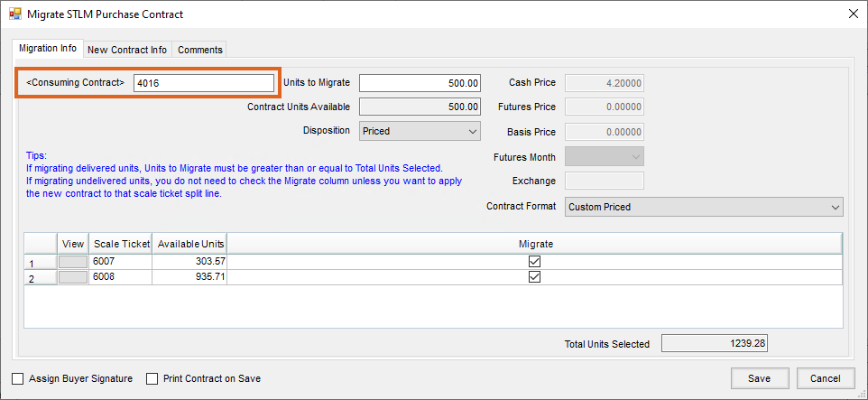
Task: Close the Migrate STLM Purchase Contract window
Action: coord(853,14)
